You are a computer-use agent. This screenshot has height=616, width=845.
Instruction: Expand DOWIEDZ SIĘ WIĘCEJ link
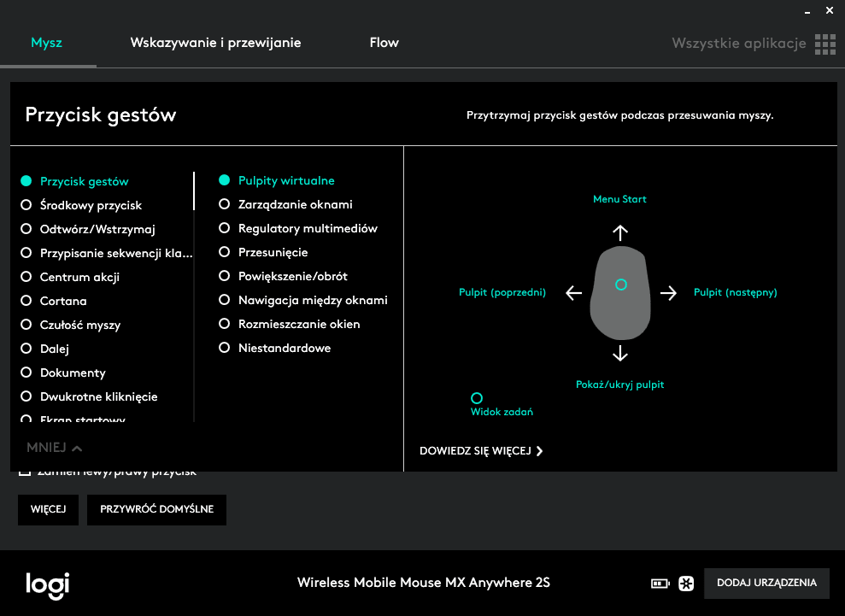pos(481,451)
